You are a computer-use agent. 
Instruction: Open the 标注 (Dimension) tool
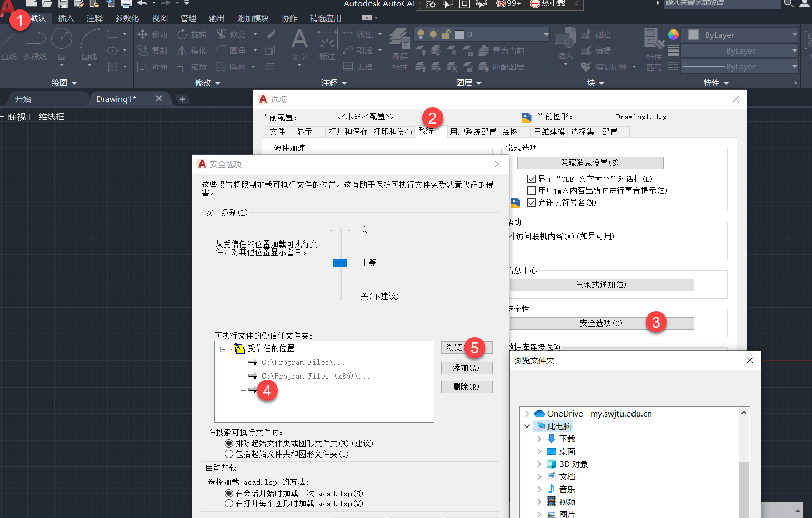[x=327, y=45]
